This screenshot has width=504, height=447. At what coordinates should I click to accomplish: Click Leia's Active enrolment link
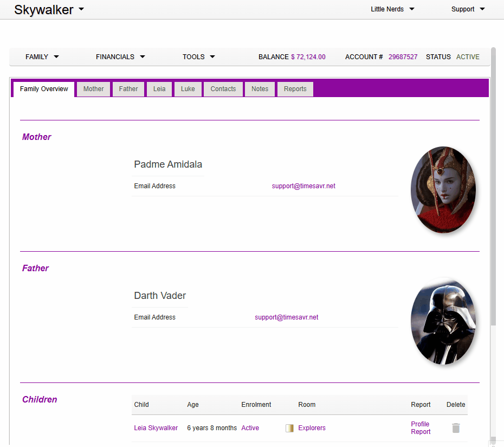tap(250, 428)
